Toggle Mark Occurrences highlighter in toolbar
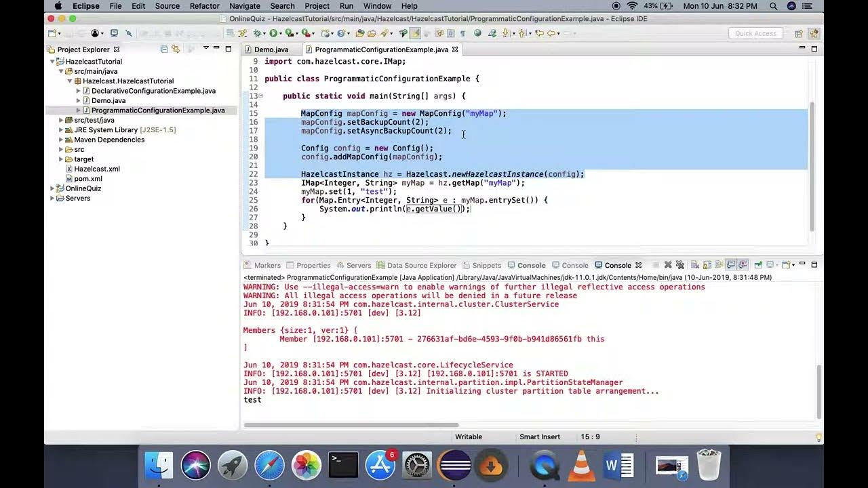 click(415, 33)
